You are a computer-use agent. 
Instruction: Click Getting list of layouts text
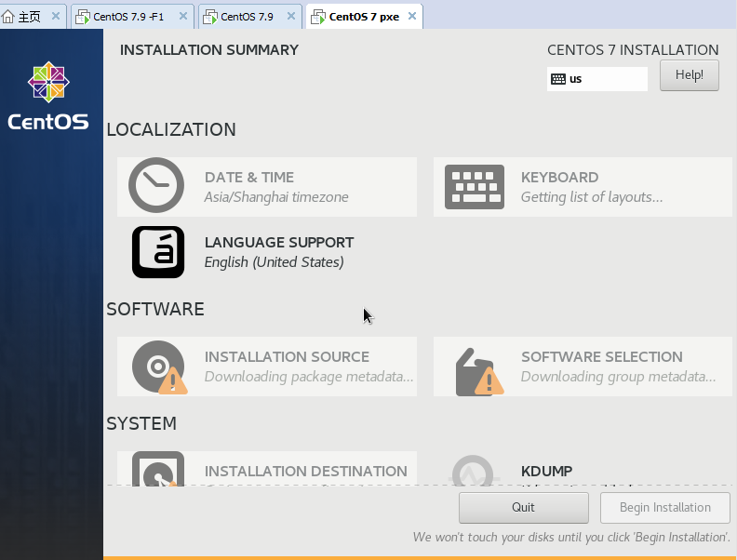[592, 197]
